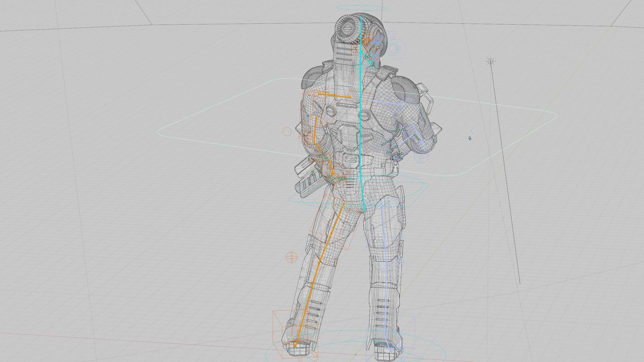The height and width of the screenshot is (362, 644).
Task: Select the orange thigh bone
Action: (x=331, y=233)
